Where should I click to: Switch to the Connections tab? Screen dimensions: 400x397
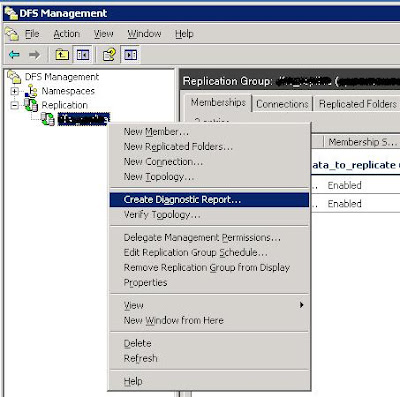point(282,104)
